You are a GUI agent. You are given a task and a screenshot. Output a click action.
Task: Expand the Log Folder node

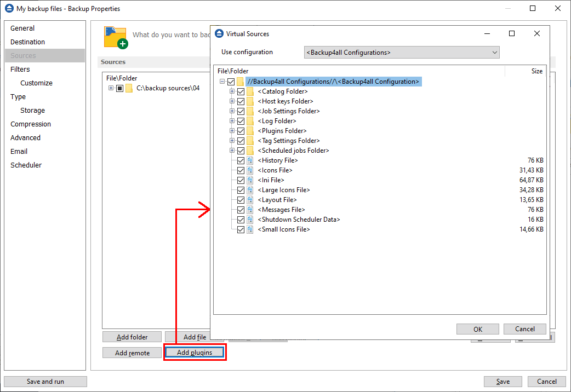[232, 121]
